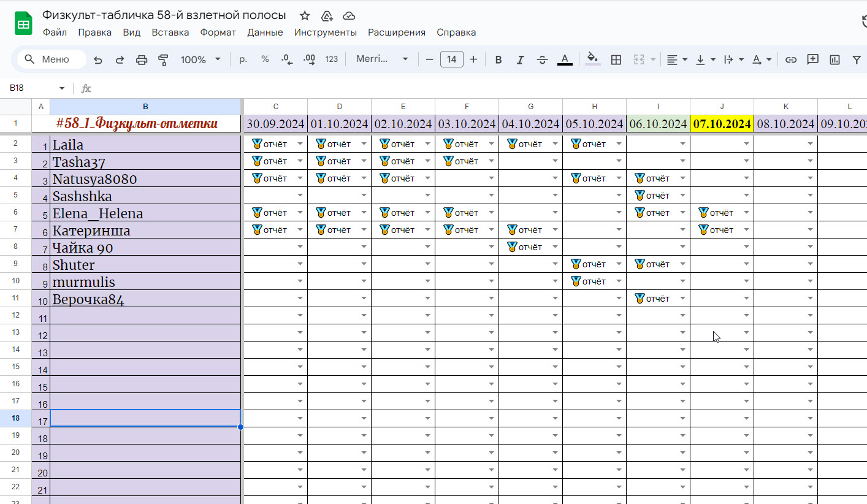Viewport: 867px width, 504px height.
Task: Click the increase font size plus button
Action: click(x=473, y=59)
